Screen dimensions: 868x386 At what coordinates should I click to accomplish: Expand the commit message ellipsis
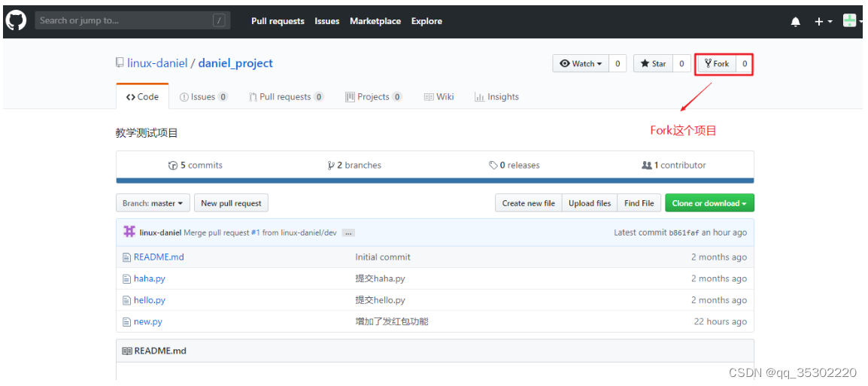[348, 233]
